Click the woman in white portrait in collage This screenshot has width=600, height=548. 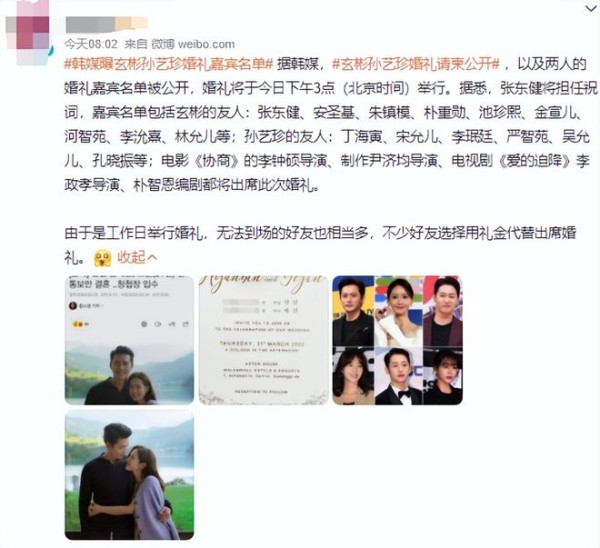pos(398,311)
